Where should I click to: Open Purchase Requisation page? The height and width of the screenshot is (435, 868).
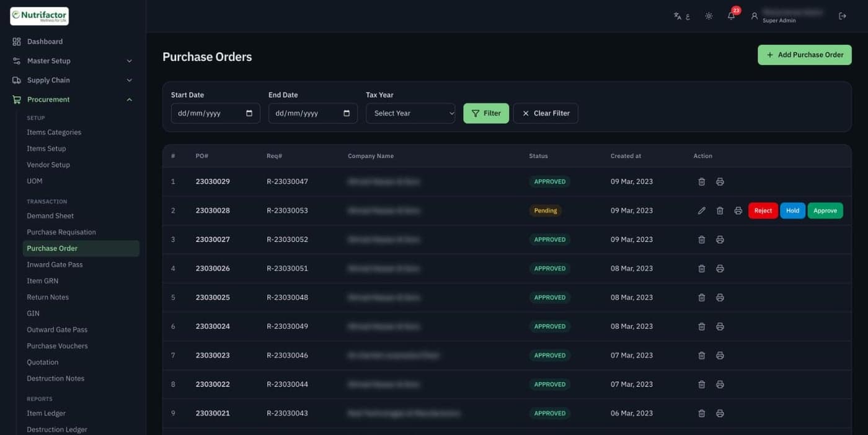click(x=61, y=232)
